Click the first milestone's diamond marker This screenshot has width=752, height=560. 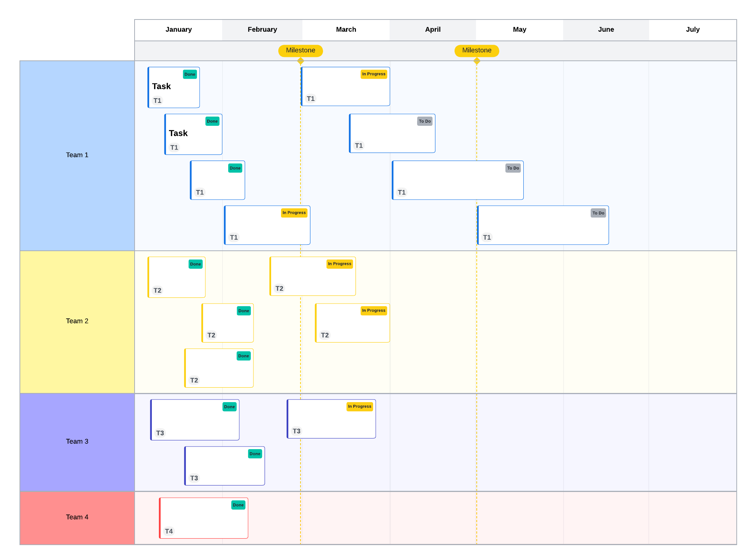coord(300,61)
